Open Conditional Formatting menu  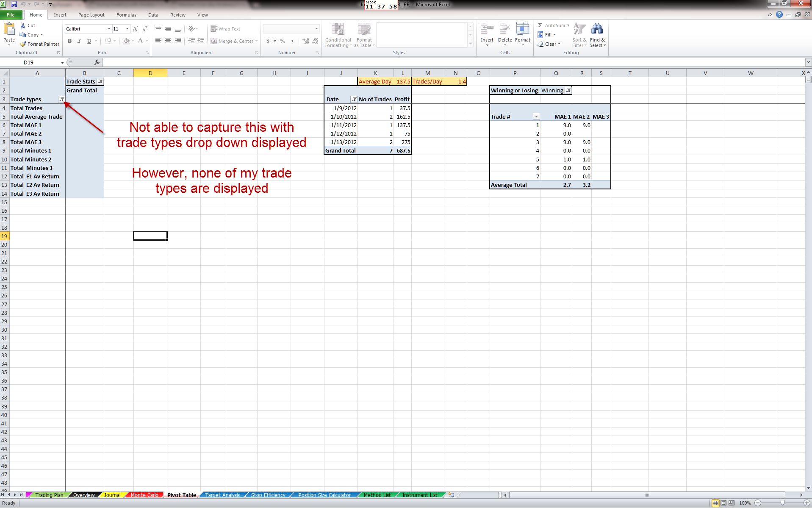point(338,35)
